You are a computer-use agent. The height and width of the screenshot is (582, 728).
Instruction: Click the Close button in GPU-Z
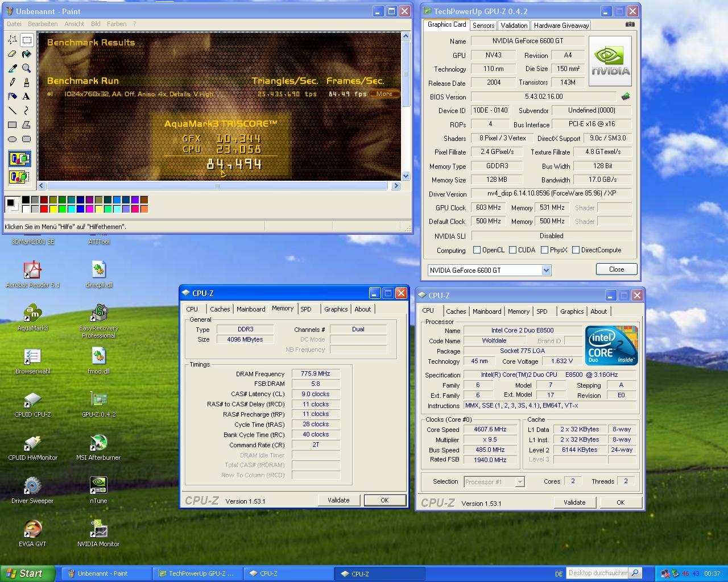click(617, 269)
